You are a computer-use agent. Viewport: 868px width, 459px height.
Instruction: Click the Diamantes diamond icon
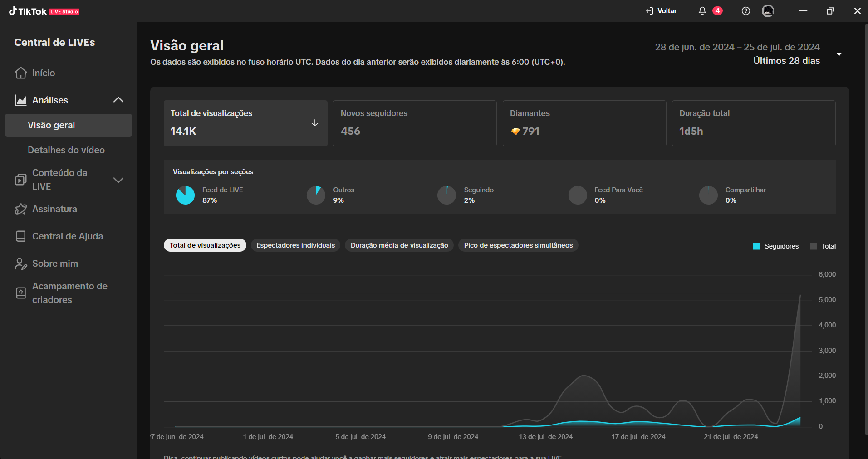[x=515, y=132]
